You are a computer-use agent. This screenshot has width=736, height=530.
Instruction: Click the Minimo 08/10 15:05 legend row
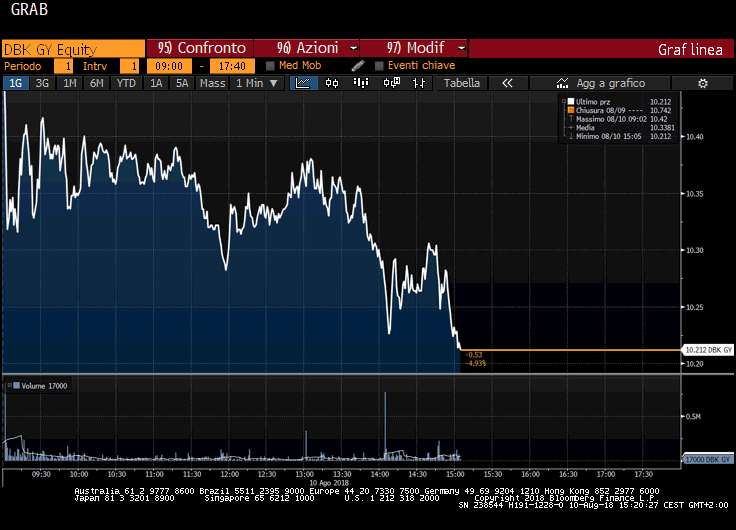(x=619, y=136)
